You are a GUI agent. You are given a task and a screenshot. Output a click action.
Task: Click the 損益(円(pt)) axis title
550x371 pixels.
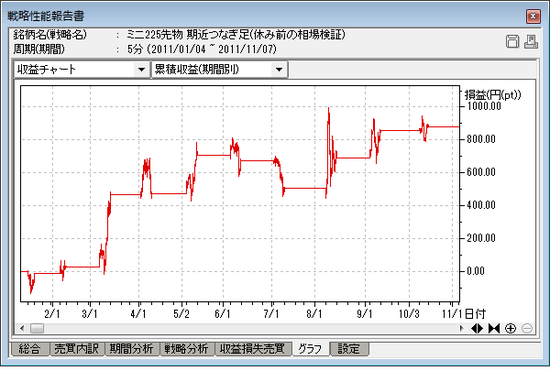(493, 95)
